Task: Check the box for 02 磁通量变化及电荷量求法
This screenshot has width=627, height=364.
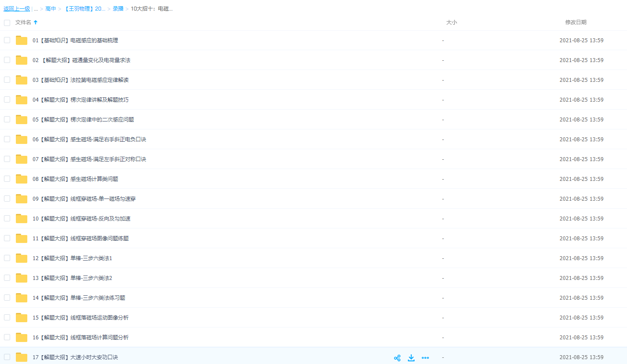Action: (7, 60)
